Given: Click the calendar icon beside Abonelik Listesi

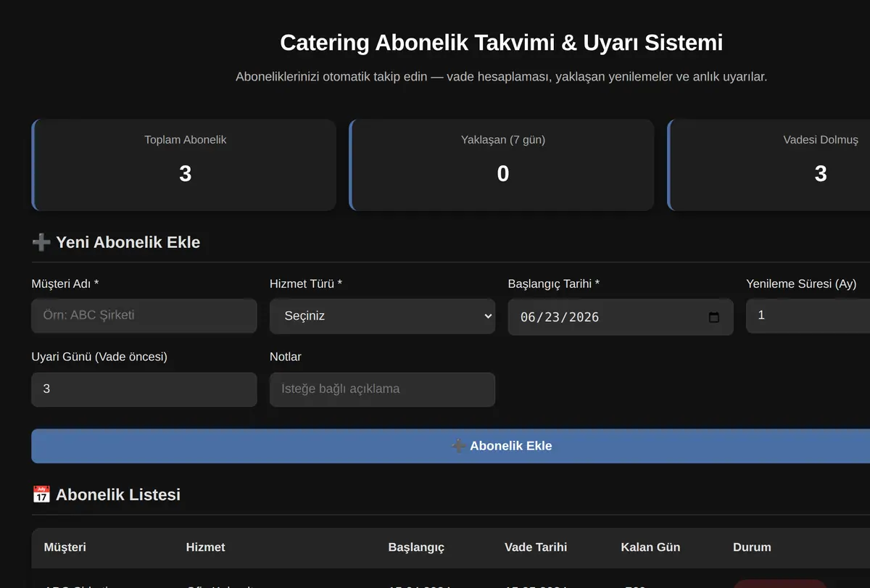Looking at the screenshot, I should pyautogui.click(x=41, y=494).
